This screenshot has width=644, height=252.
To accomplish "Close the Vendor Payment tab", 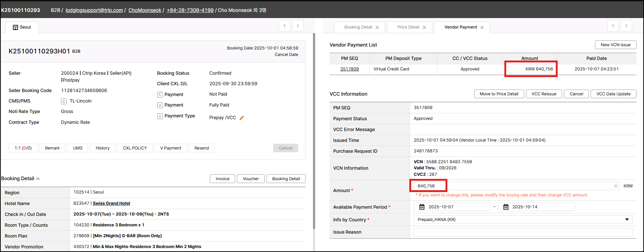I will pyautogui.click(x=482, y=27).
